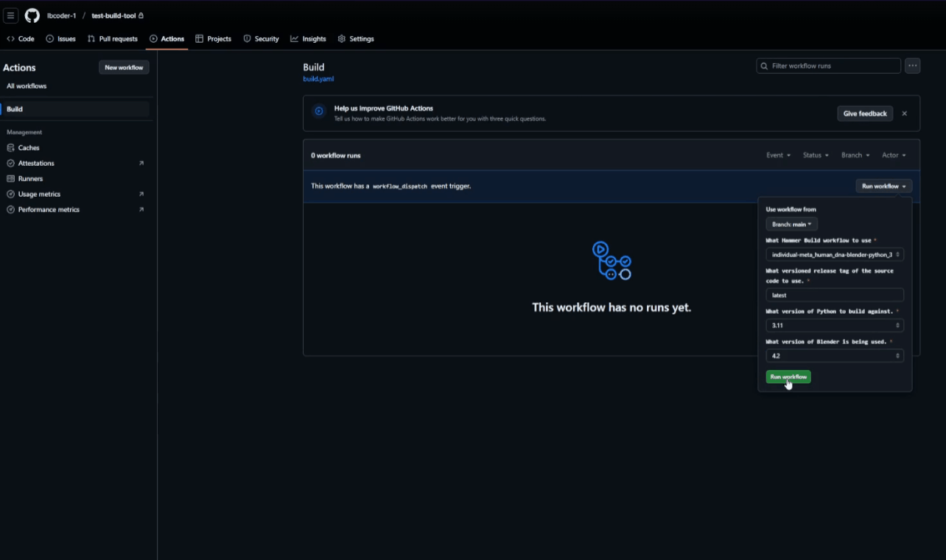Expand the Branch: main selector
This screenshot has width=946, height=560.
791,224
